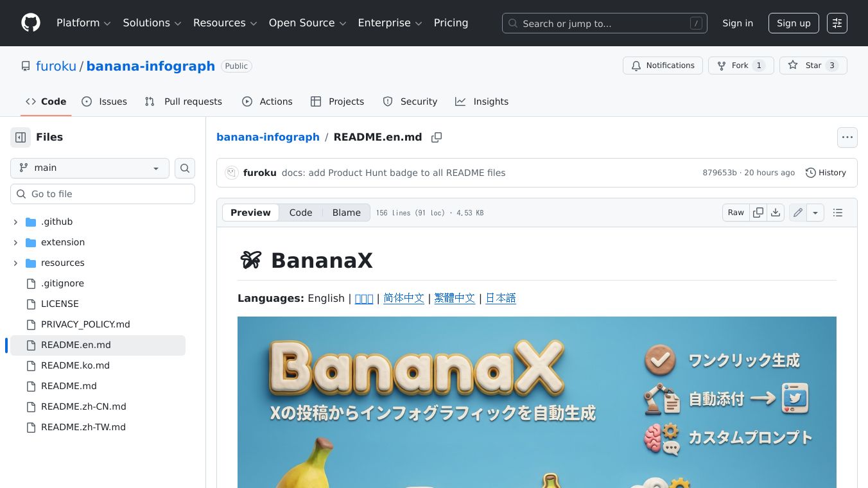Collapse the Files side panel
The height and width of the screenshot is (488, 868).
coord(20,137)
